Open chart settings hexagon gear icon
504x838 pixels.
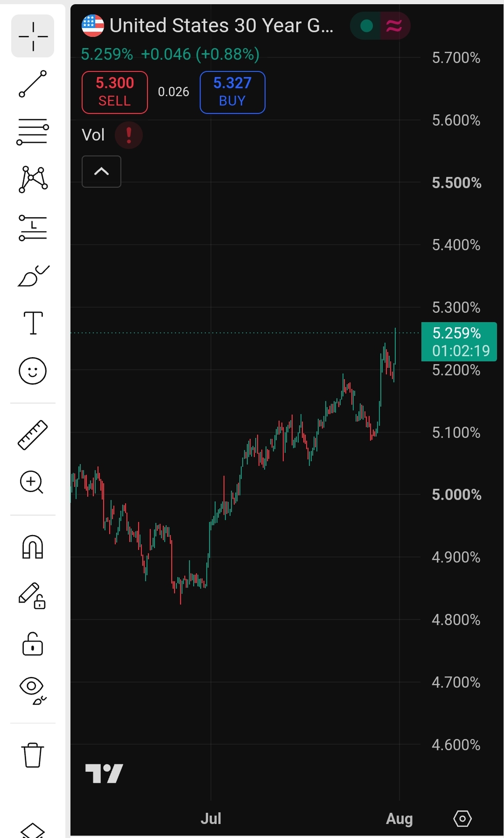point(462,818)
